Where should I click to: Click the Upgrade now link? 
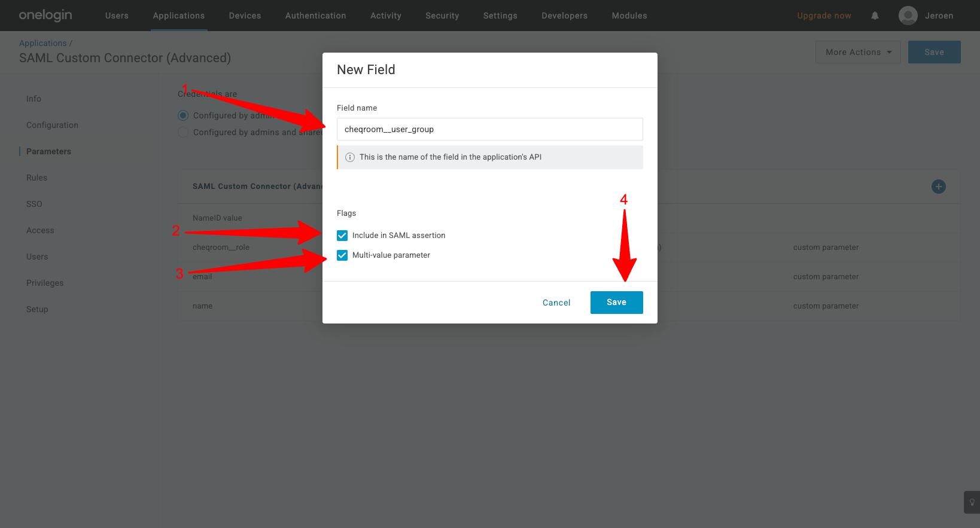coord(824,16)
